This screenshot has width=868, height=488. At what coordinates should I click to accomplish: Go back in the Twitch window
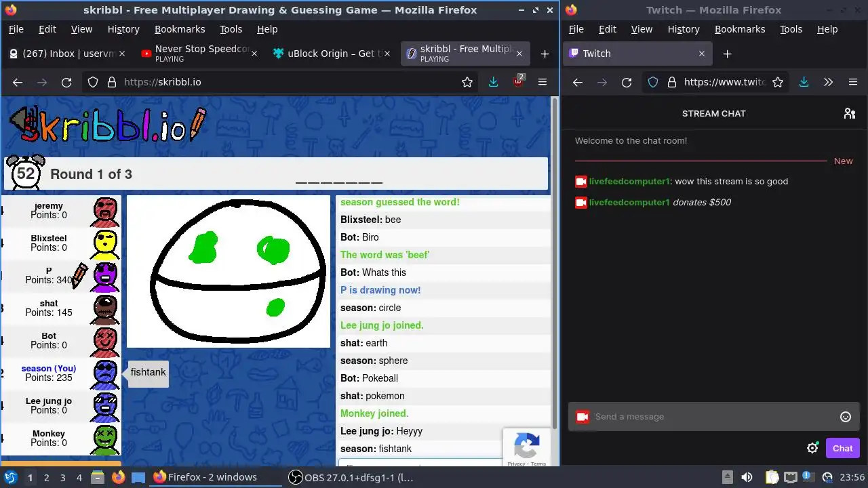[578, 82]
